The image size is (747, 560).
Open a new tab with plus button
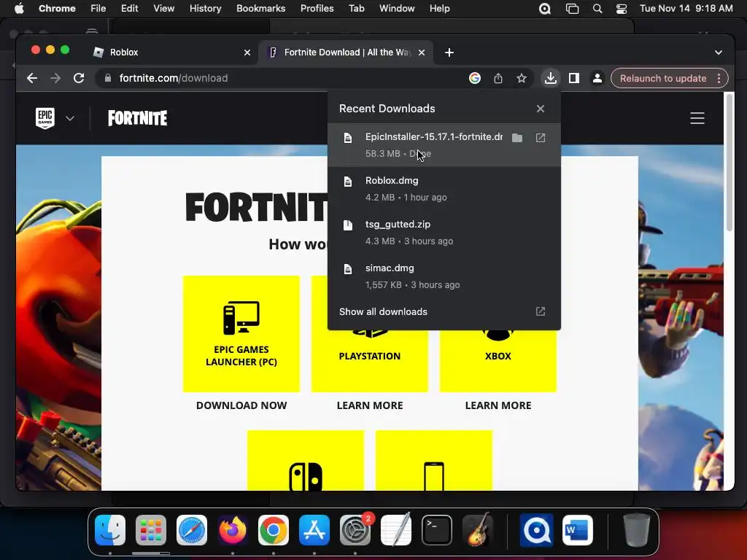(449, 52)
